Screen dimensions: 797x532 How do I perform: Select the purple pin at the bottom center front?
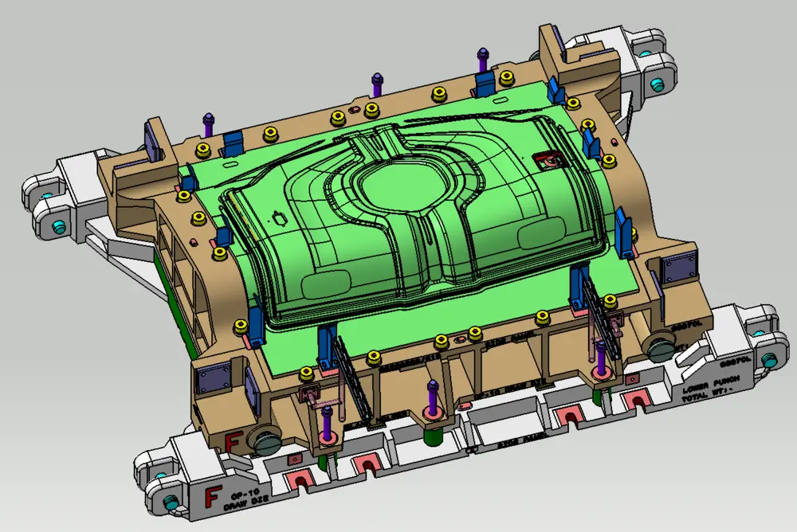point(433,397)
